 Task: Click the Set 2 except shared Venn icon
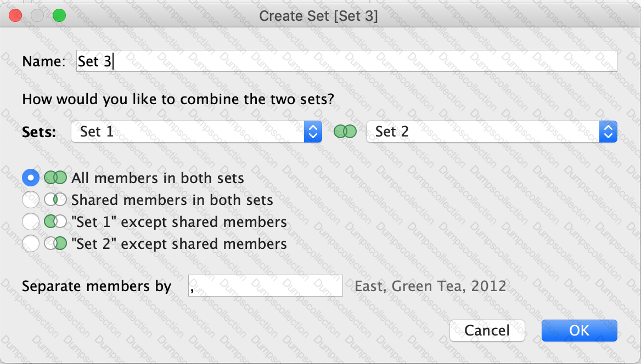coord(55,243)
